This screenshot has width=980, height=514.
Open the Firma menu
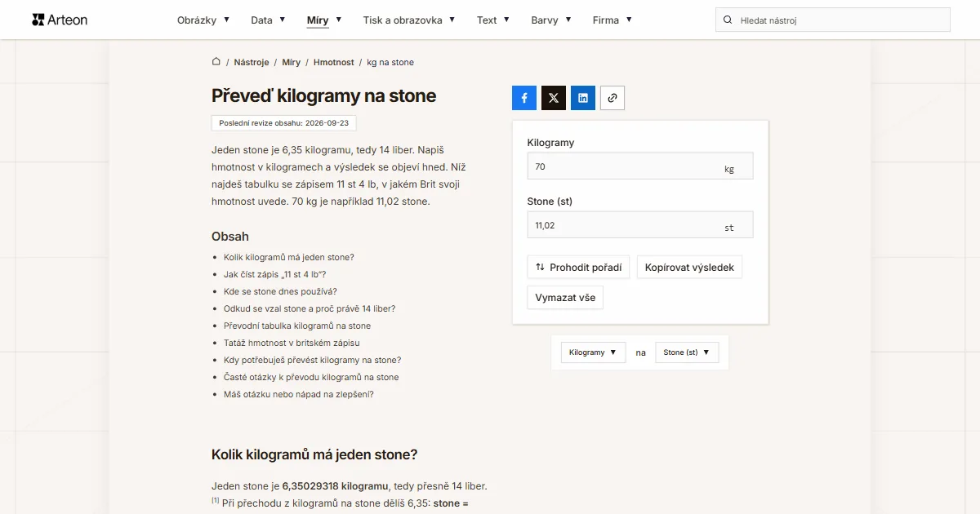[612, 20]
